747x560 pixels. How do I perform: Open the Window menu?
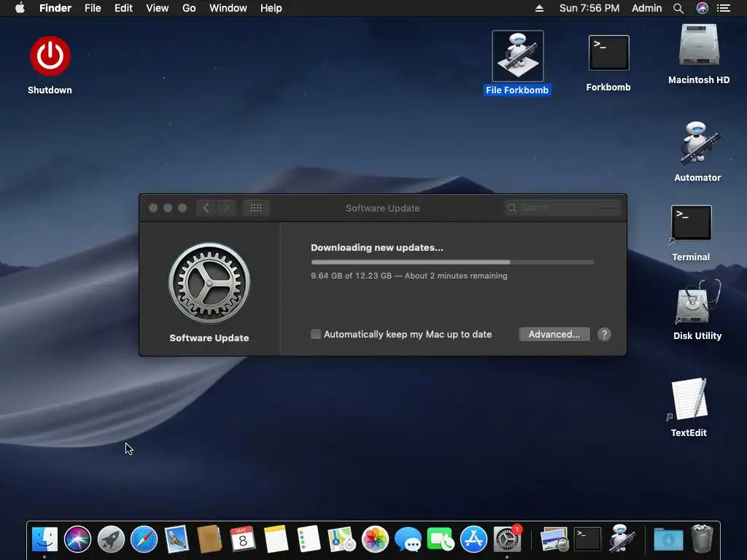point(228,8)
